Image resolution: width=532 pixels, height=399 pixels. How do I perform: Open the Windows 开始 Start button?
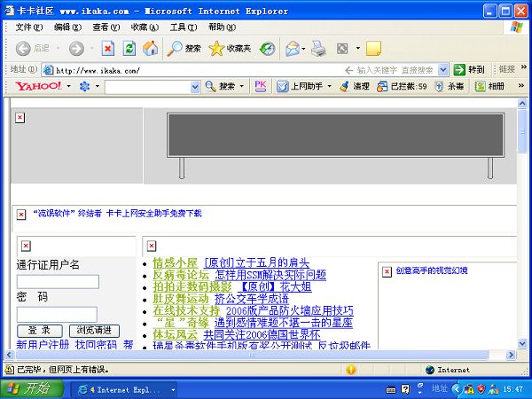pyautogui.click(x=32, y=389)
